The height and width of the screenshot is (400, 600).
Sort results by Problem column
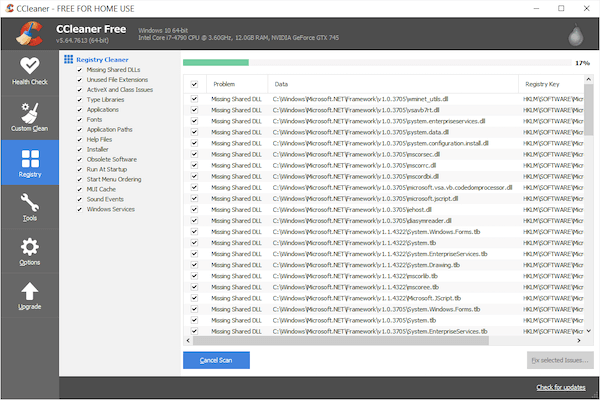tap(224, 84)
